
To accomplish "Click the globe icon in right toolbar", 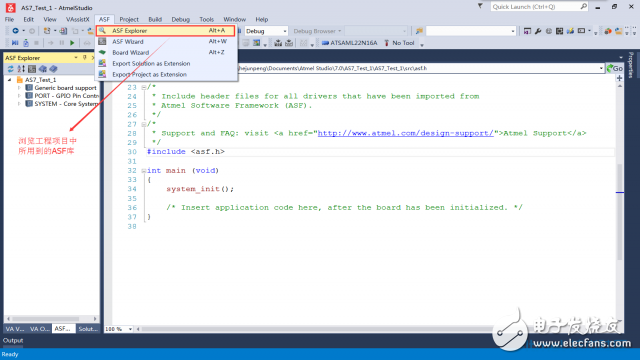I will [x=549, y=31].
